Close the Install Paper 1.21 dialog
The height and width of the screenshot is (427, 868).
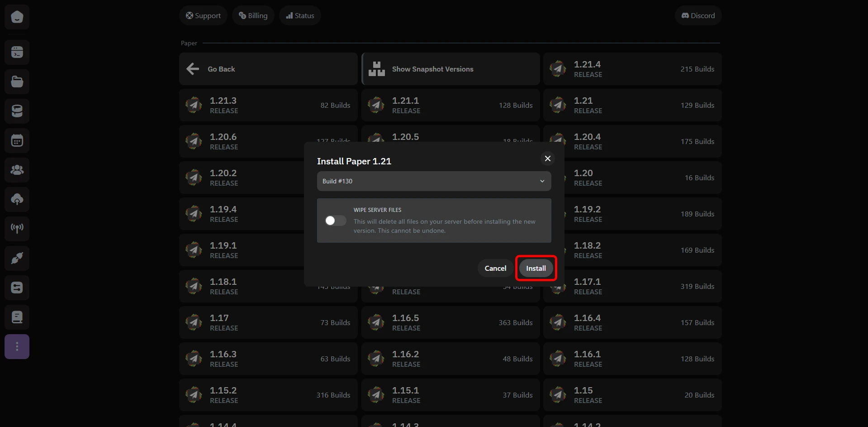tap(548, 158)
